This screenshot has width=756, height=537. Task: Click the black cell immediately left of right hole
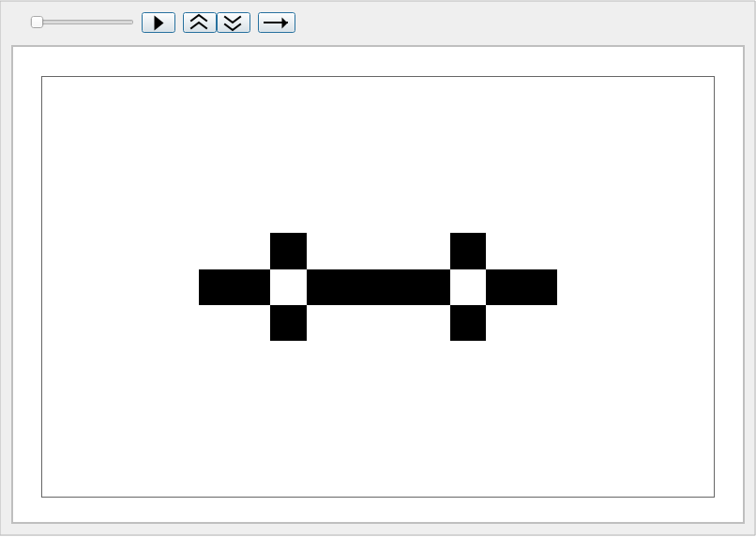click(x=432, y=287)
